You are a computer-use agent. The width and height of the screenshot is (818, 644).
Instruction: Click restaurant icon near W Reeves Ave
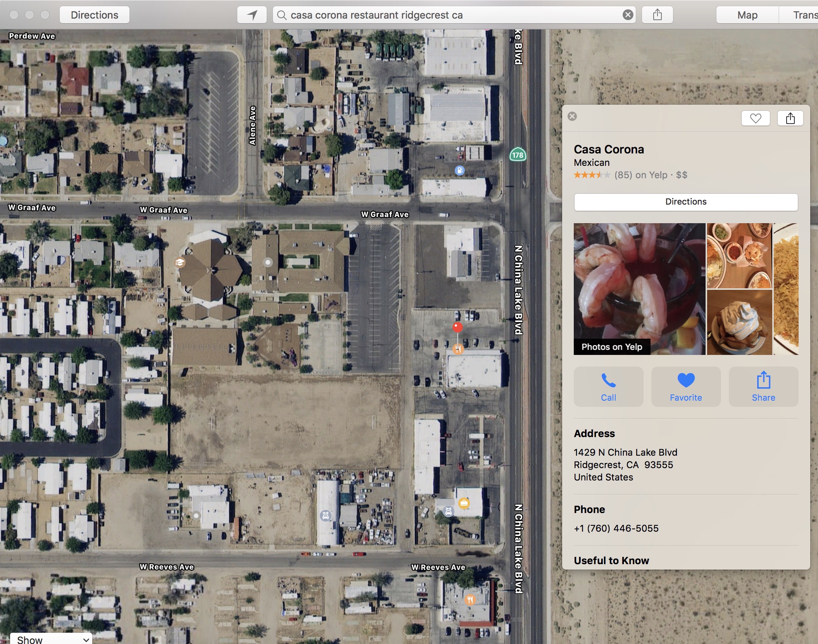click(469, 600)
